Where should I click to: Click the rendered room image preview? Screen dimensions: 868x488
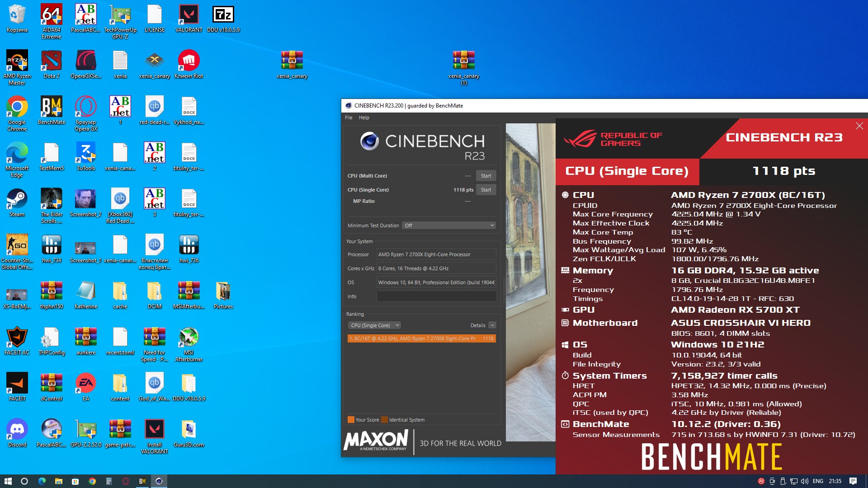[x=530, y=282]
